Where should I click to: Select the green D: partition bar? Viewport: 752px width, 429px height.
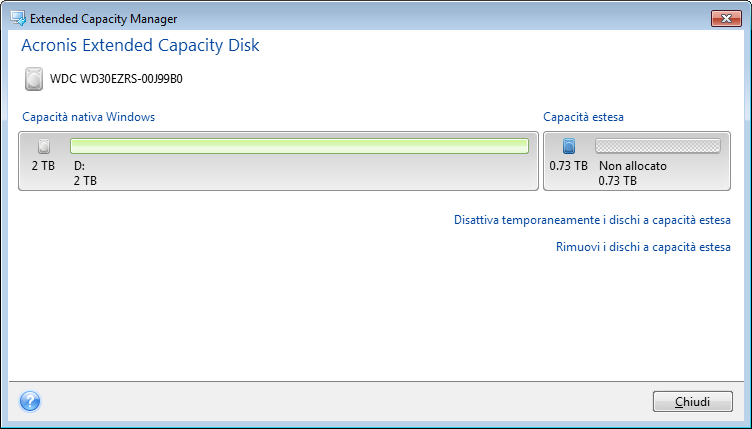point(299,146)
